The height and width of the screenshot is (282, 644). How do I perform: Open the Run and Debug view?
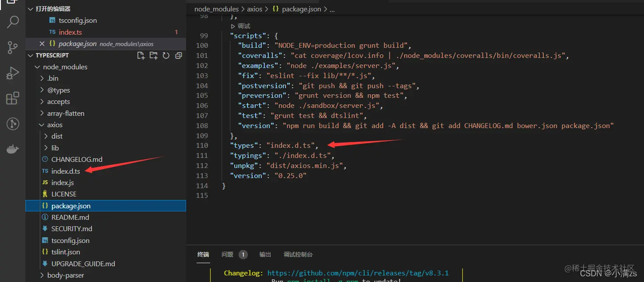pos(13,73)
